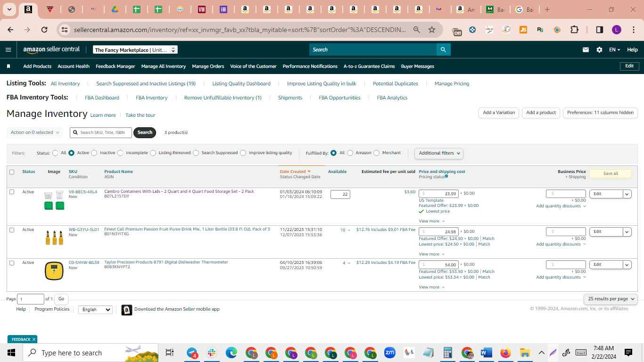Screen dimensions: 644x362
Task: Open Calculator from the taskbar
Action: (x=448, y=353)
